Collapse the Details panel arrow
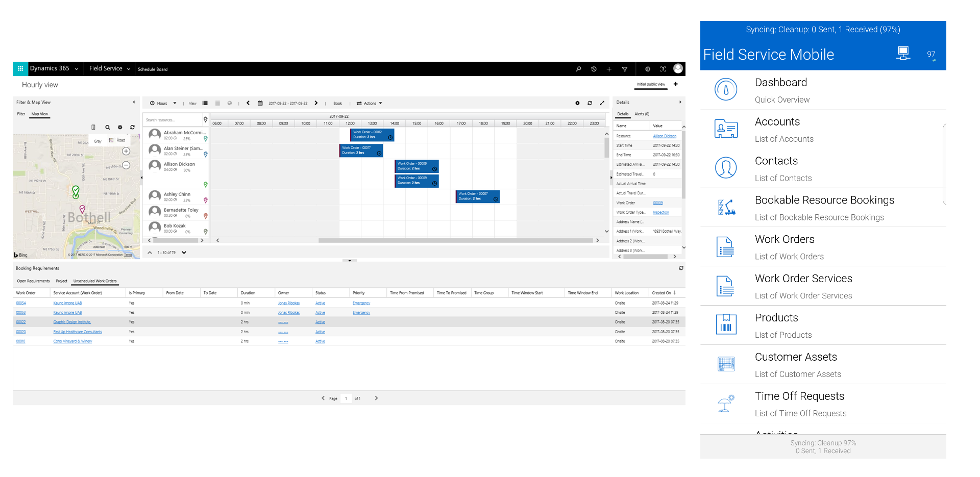The width and height of the screenshot is (980, 477). tap(680, 102)
